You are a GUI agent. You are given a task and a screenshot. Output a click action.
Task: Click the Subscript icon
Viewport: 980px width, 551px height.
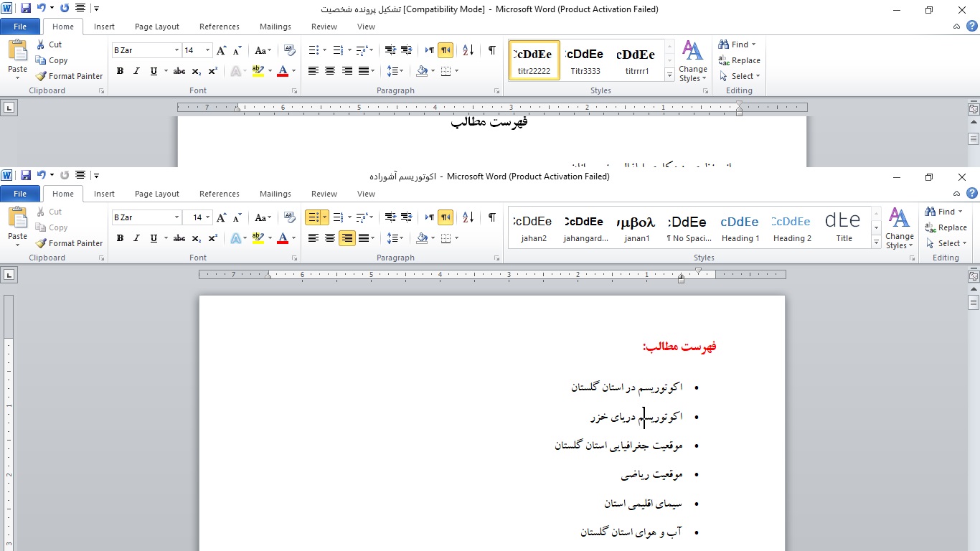(x=196, y=238)
